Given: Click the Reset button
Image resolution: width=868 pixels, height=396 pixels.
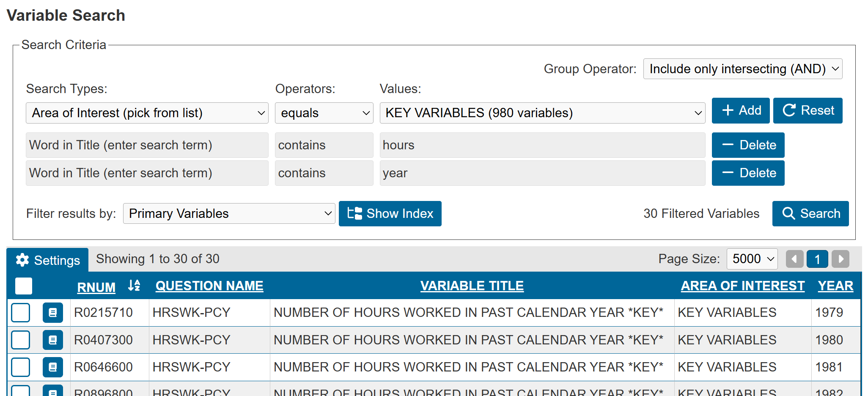Looking at the screenshot, I should (808, 111).
